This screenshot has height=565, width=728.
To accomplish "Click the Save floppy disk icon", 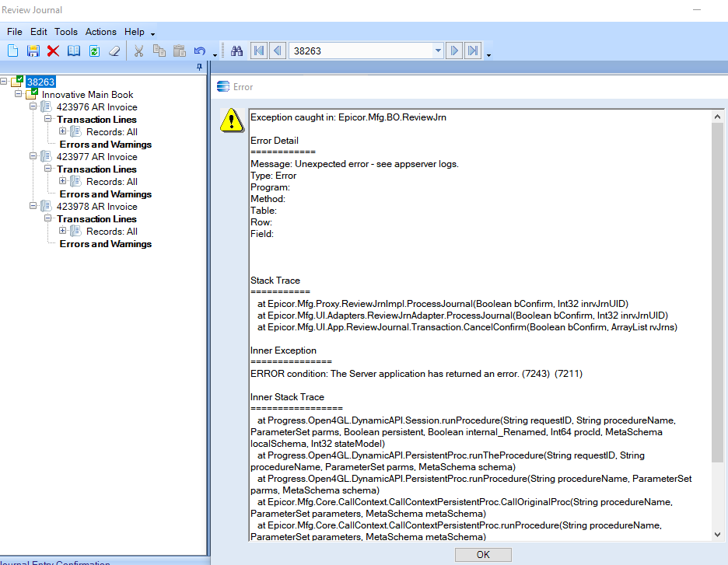I will click(x=33, y=51).
